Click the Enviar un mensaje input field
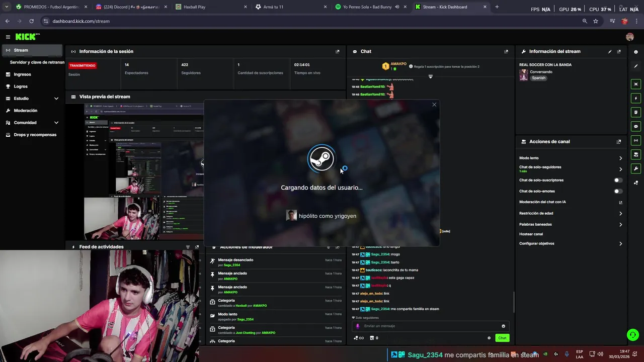The image size is (644, 362). coord(430,326)
